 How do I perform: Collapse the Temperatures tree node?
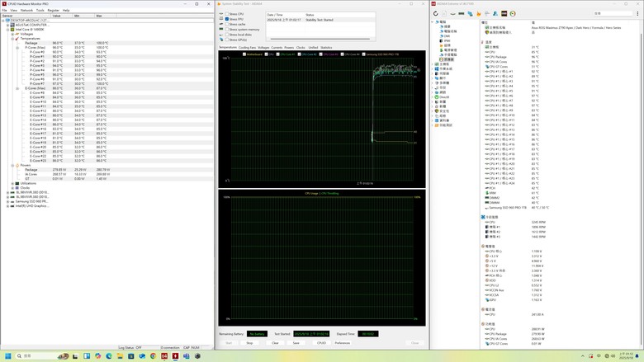(12, 38)
